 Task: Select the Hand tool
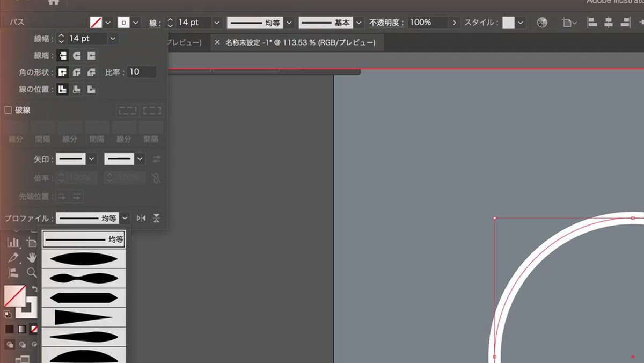[x=32, y=257]
